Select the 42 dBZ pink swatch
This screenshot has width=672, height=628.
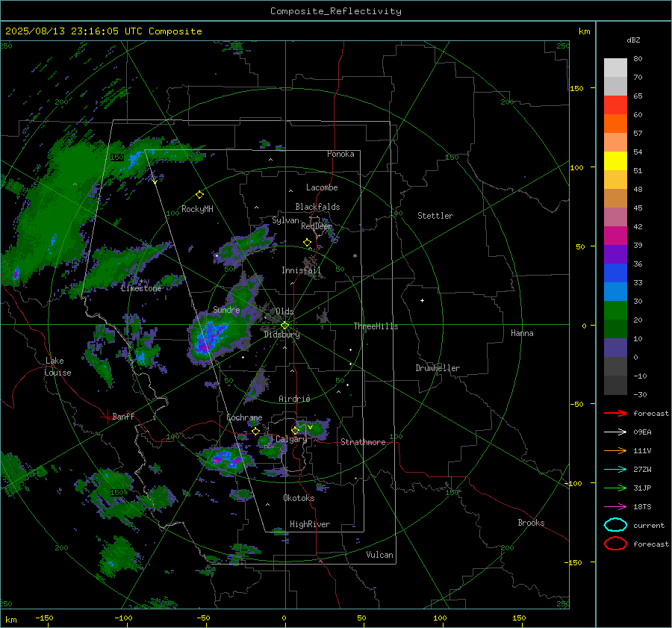pos(615,217)
